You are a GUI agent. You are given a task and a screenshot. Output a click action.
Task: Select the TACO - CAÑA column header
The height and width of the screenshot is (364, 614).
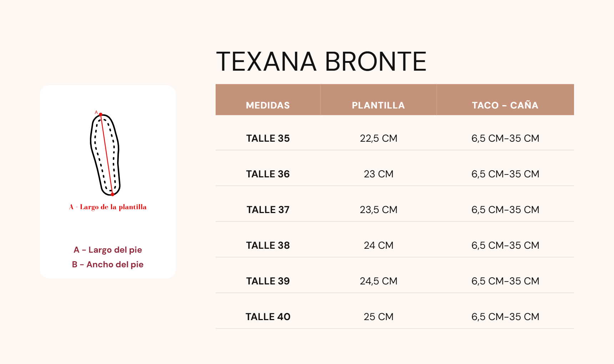coord(505,105)
